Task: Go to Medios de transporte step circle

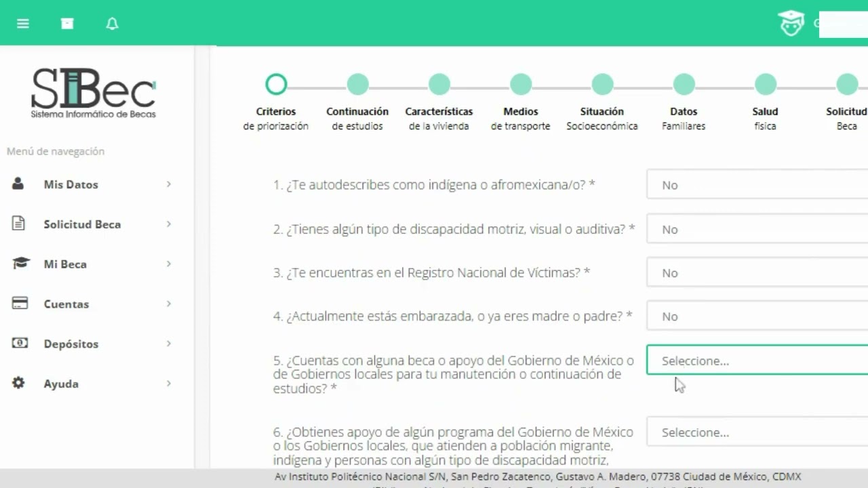Action: (x=521, y=85)
